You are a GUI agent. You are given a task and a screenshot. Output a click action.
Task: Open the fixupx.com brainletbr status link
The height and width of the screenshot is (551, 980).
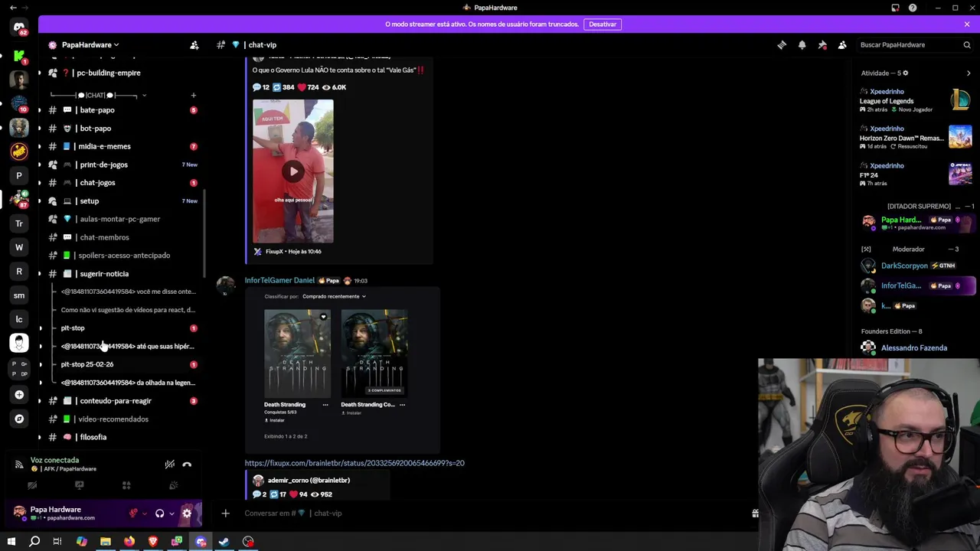coord(354,463)
